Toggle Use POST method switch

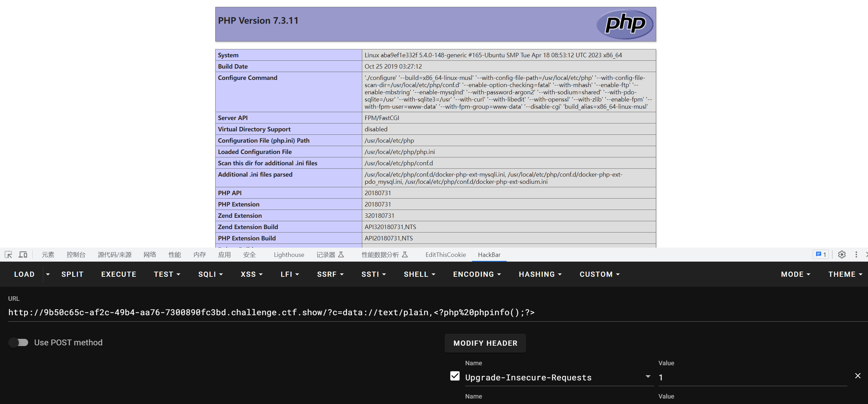pos(19,342)
